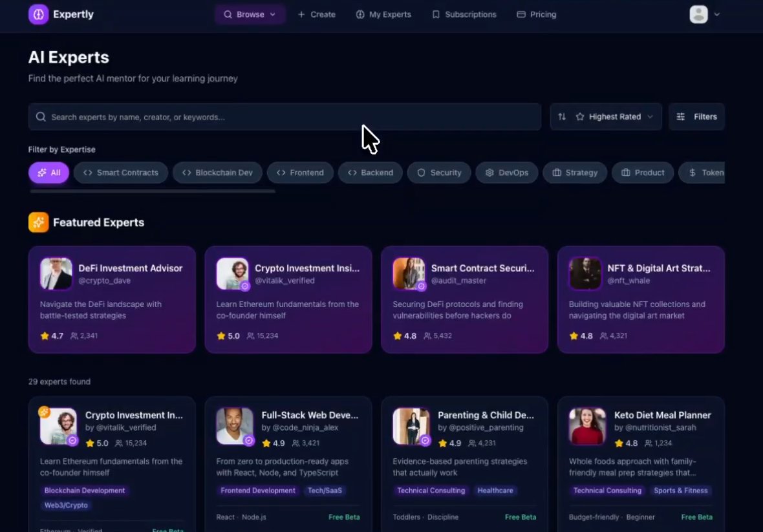Click the star icon before Highest Rated
Screen dimensions: 763x532
point(579,117)
